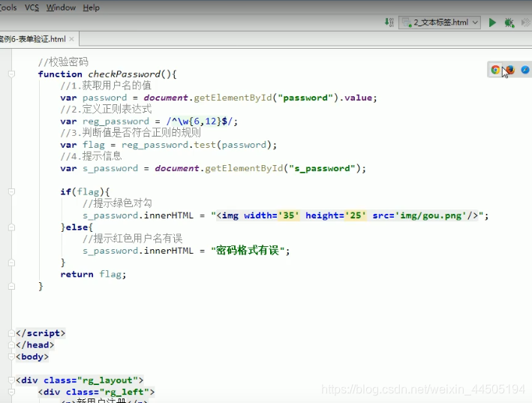Click src='img/gou.png' in img string
532x403 pixels.
[x=419, y=215]
